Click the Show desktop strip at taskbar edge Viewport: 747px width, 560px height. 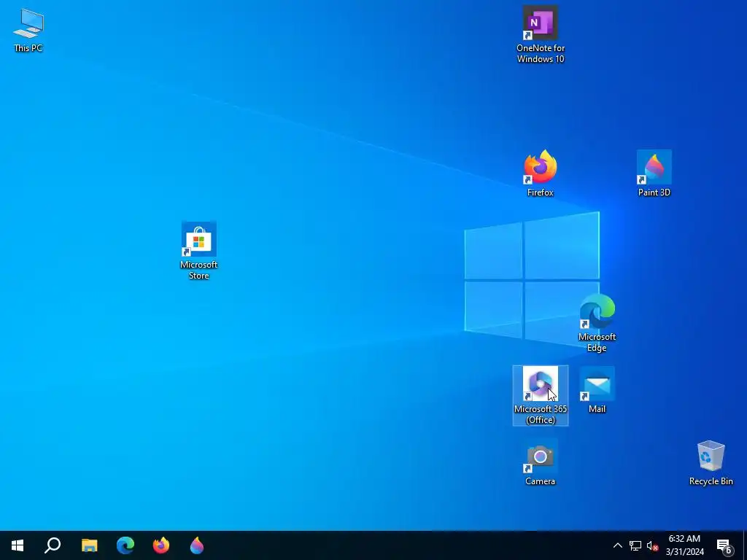pos(745,545)
